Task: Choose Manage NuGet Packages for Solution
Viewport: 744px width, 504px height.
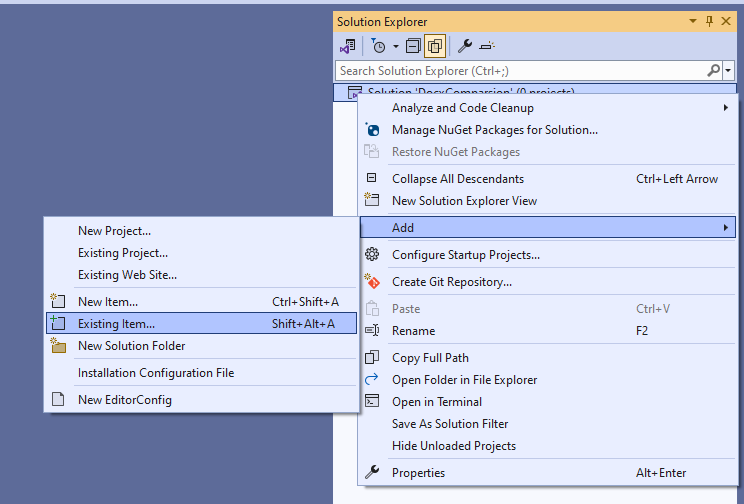Action: click(548, 130)
